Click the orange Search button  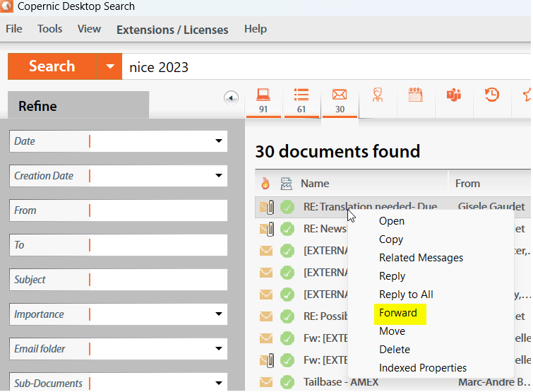[52, 67]
